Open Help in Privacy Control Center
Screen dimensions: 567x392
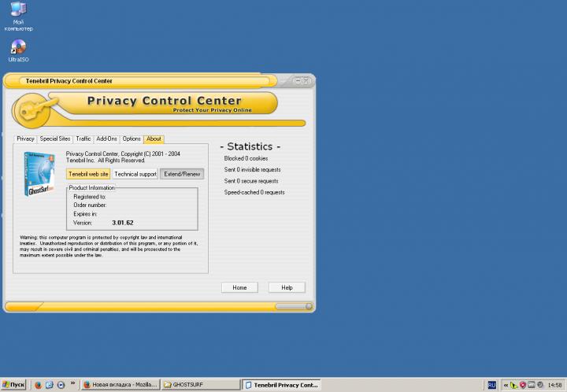click(287, 288)
